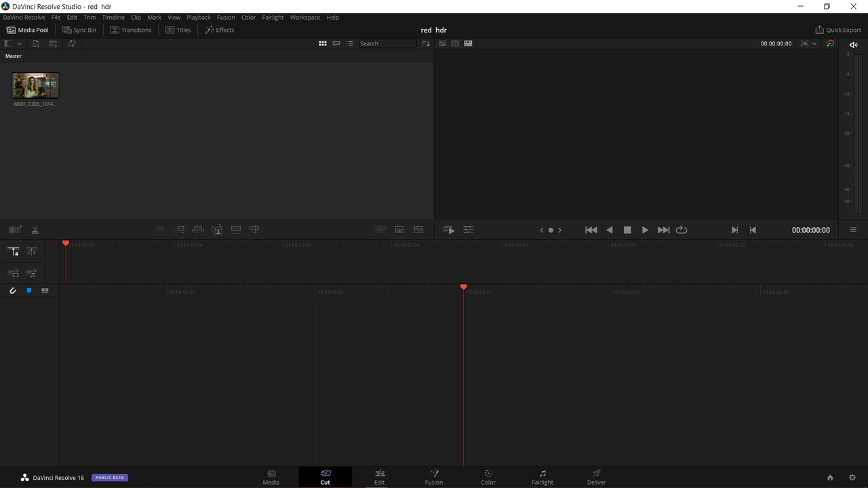This screenshot has height=488, width=868.
Task: Click the Quick Export button
Action: point(838,30)
